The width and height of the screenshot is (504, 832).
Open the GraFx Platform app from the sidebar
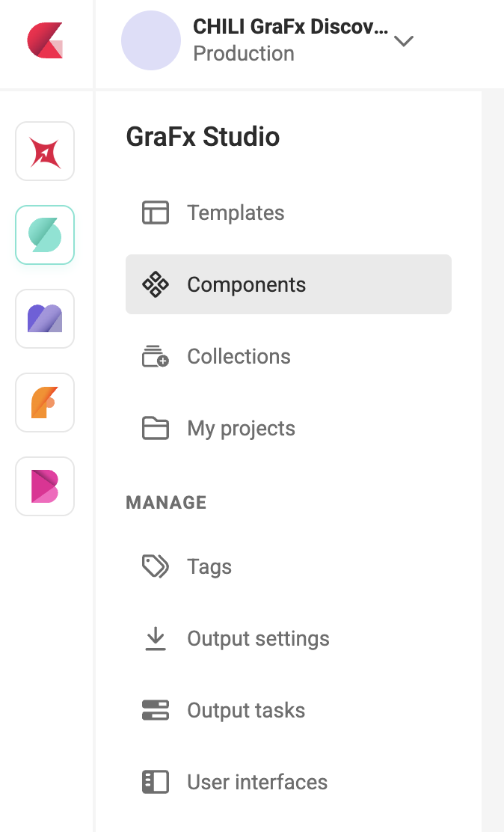point(45,151)
